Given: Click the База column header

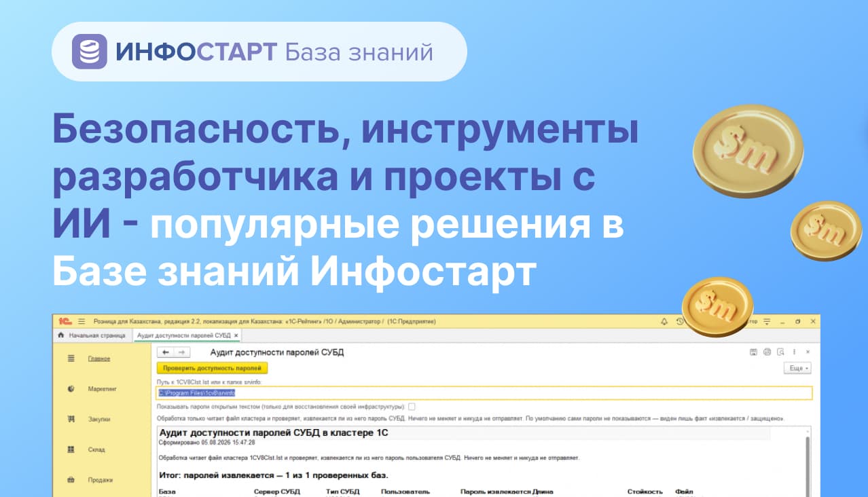Looking at the screenshot, I should (x=166, y=492).
